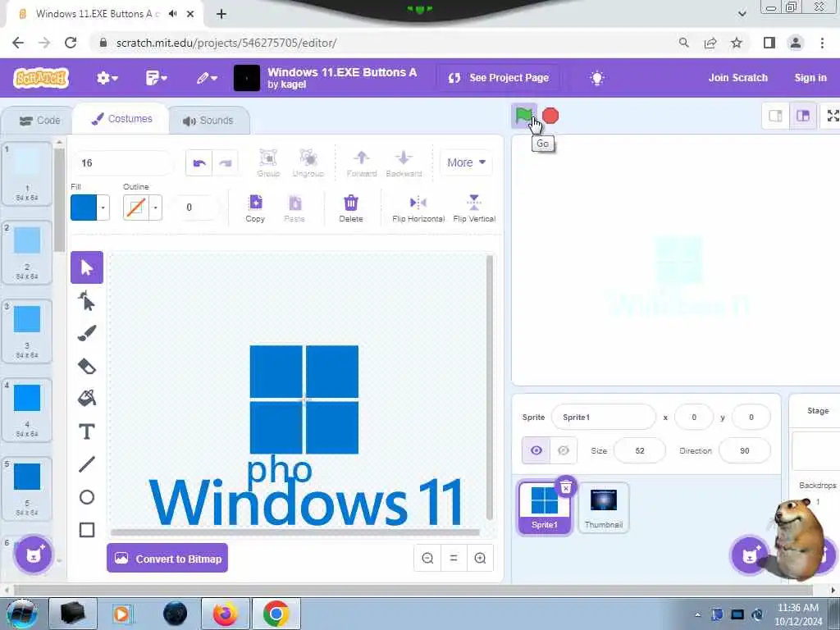840x630 pixels.
Task: Open a new browser tab
Action: click(x=221, y=14)
